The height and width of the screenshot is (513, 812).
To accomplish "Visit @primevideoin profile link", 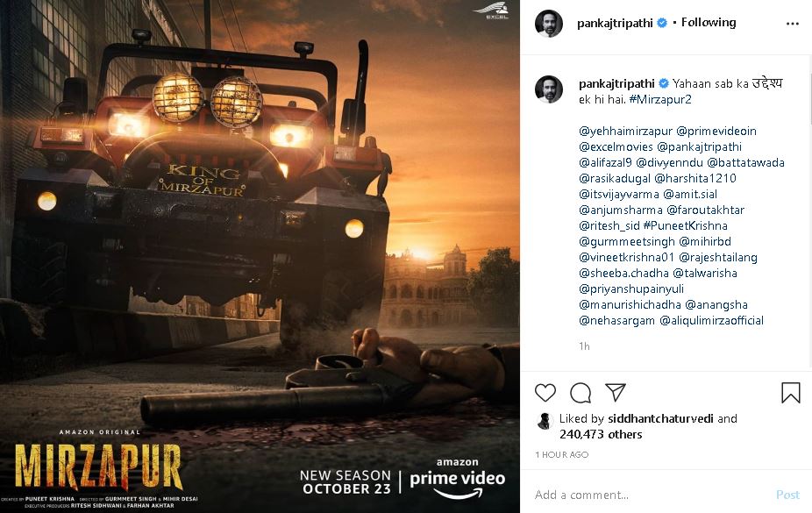I will coord(716,131).
